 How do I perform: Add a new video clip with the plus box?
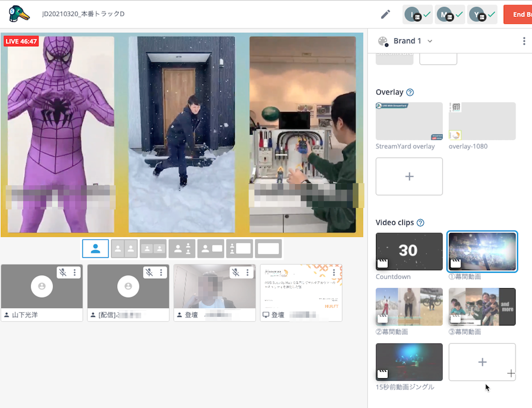pyautogui.click(x=482, y=362)
